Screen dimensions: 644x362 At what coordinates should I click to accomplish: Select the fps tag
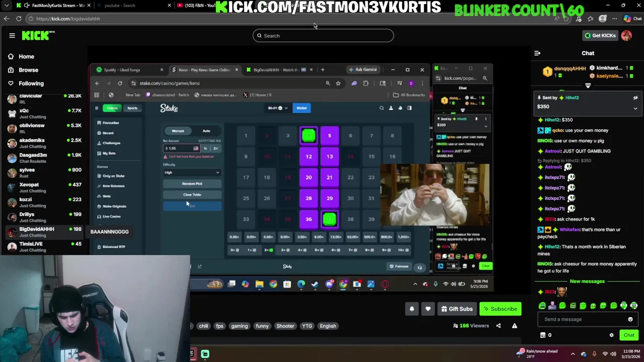pos(219,326)
